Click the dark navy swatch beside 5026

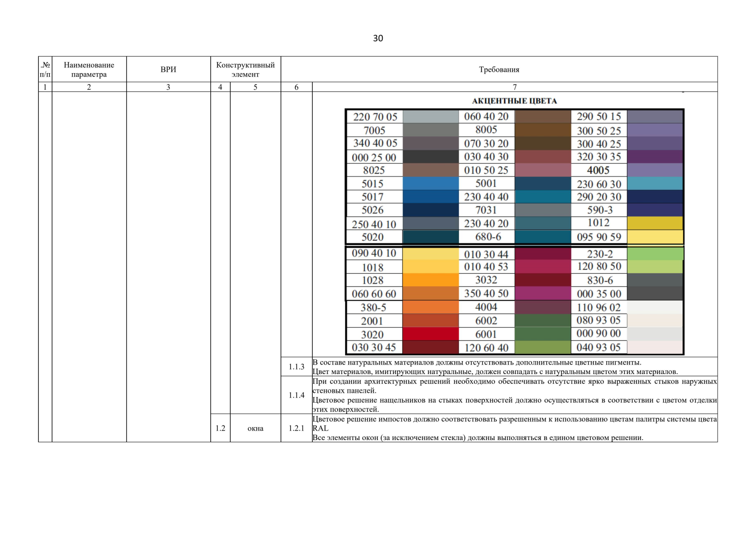430,210
